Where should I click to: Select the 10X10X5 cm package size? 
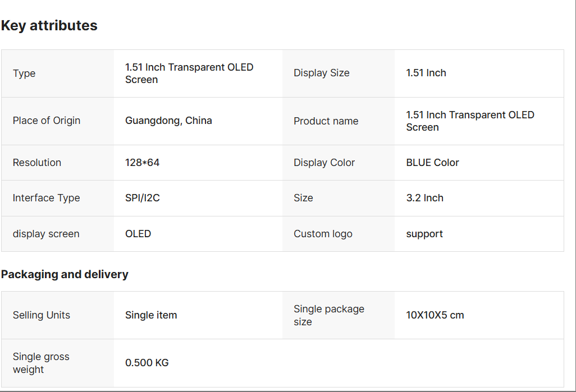[435, 315]
